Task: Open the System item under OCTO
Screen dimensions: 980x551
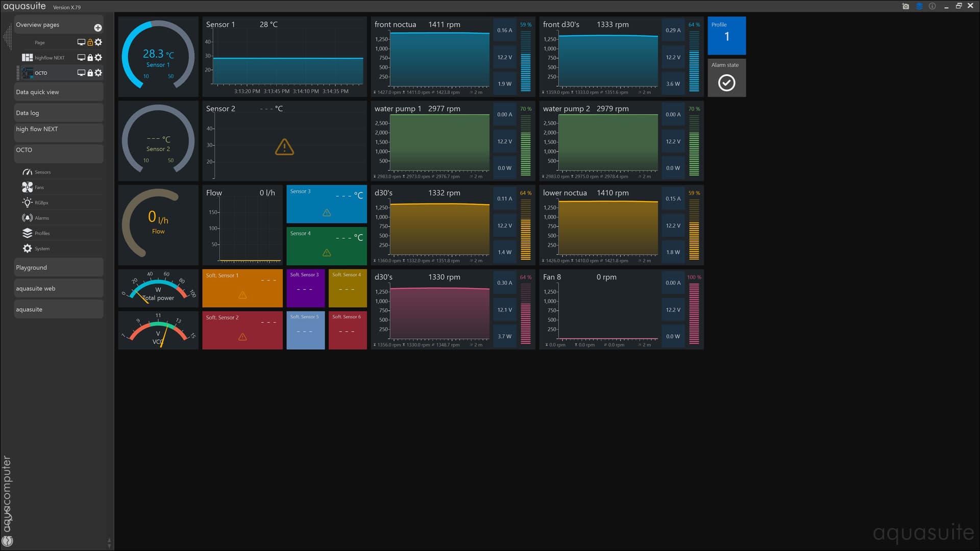Action: tap(42, 248)
